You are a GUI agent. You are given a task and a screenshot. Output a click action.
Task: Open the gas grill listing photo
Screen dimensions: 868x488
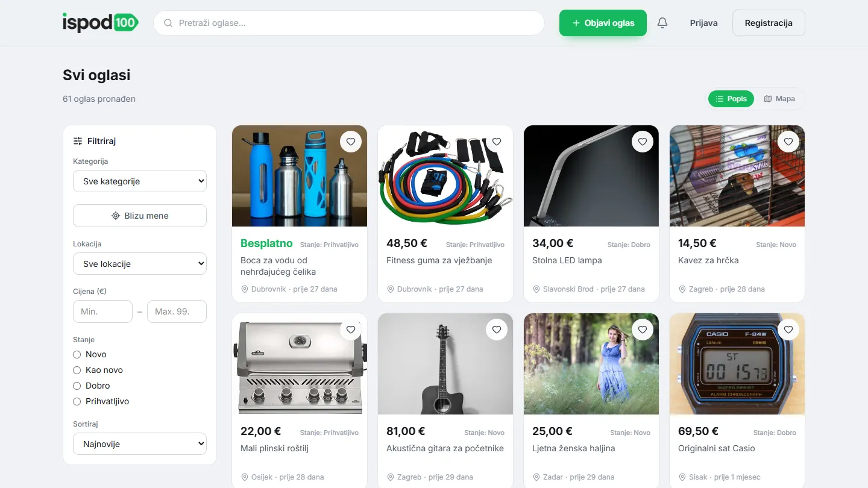click(x=300, y=364)
